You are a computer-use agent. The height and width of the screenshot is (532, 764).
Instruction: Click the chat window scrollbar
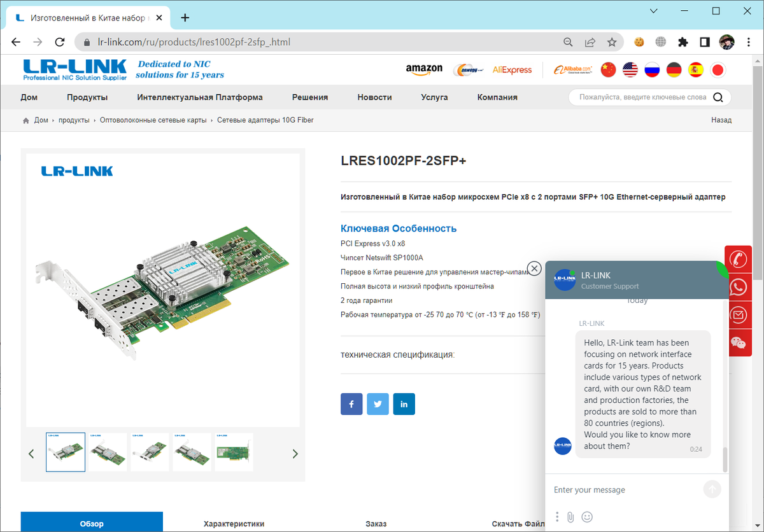725,459
